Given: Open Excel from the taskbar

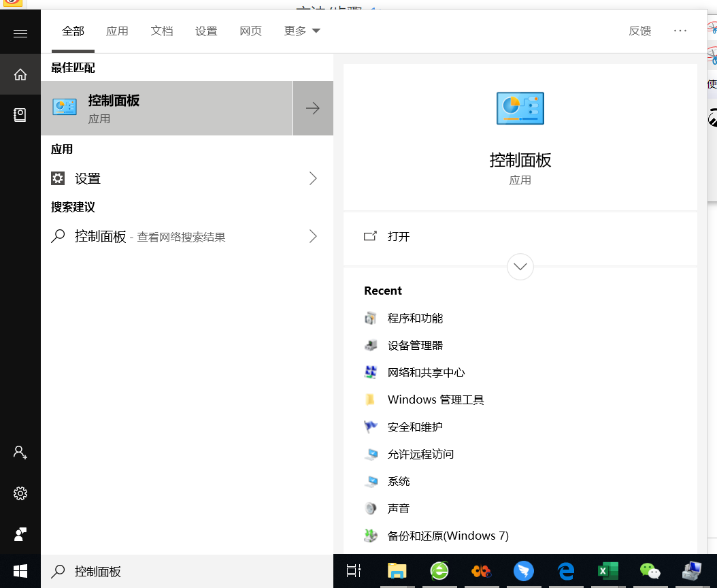Looking at the screenshot, I should coord(608,570).
